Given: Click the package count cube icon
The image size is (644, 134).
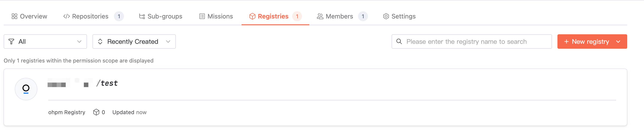Looking at the screenshot, I should click(x=96, y=112).
